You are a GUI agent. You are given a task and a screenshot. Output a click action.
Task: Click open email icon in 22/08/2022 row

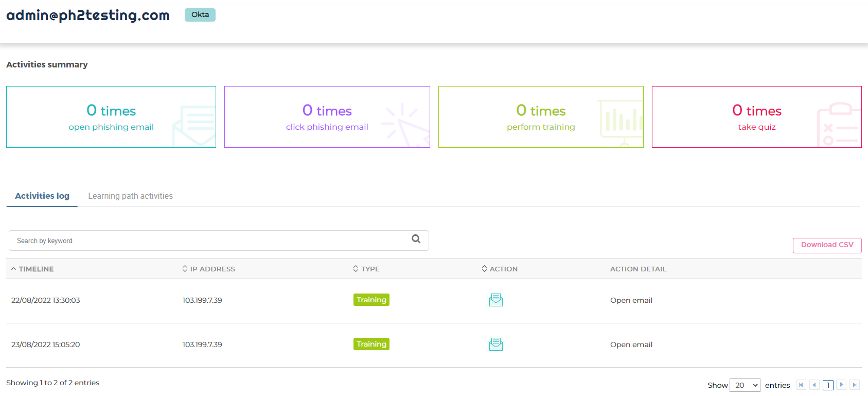click(496, 300)
